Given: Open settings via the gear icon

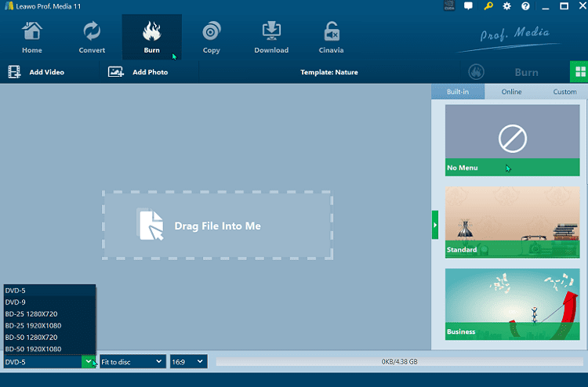Looking at the screenshot, I should (x=506, y=6).
